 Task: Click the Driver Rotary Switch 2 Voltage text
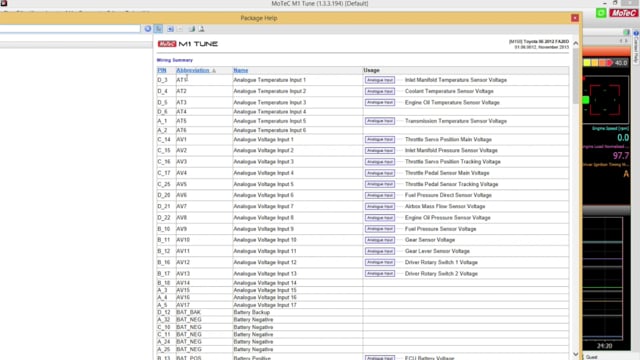pos(441,273)
